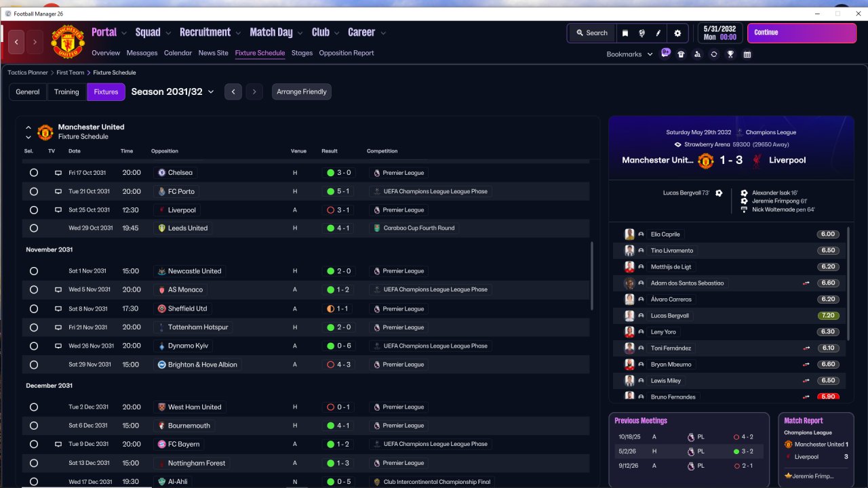The image size is (868, 488).
Task: Click the Manchester United crest in header
Action: click(x=68, y=41)
